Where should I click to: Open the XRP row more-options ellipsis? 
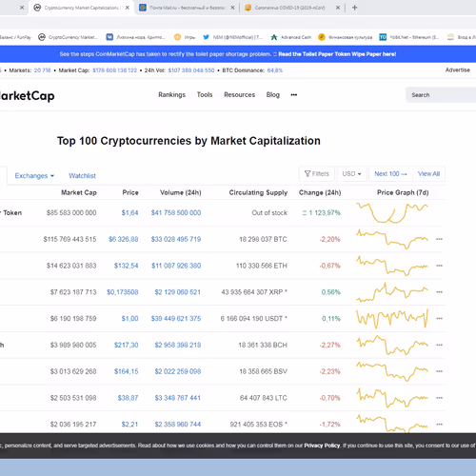439,292
